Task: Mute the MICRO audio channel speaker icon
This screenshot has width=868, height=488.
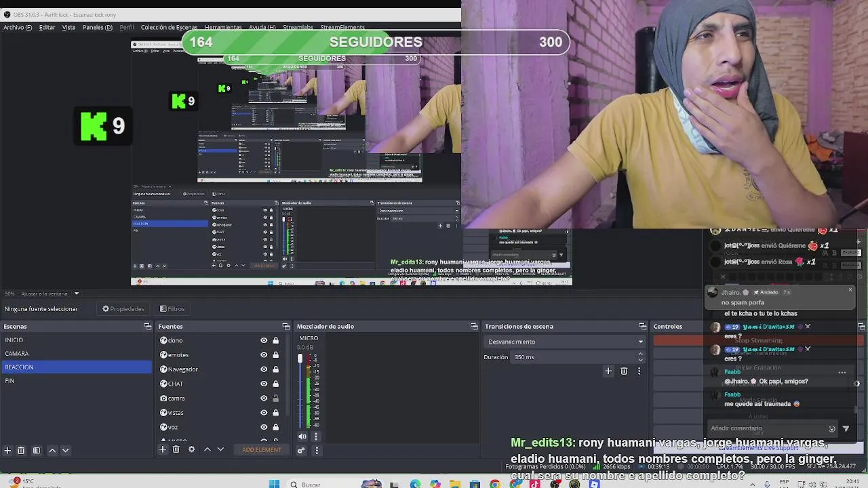Action: (x=302, y=436)
